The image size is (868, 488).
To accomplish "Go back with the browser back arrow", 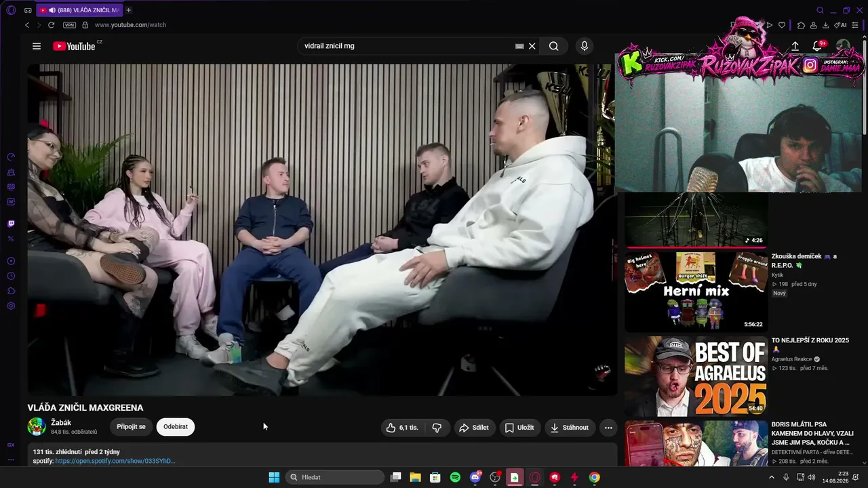I will point(27,25).
